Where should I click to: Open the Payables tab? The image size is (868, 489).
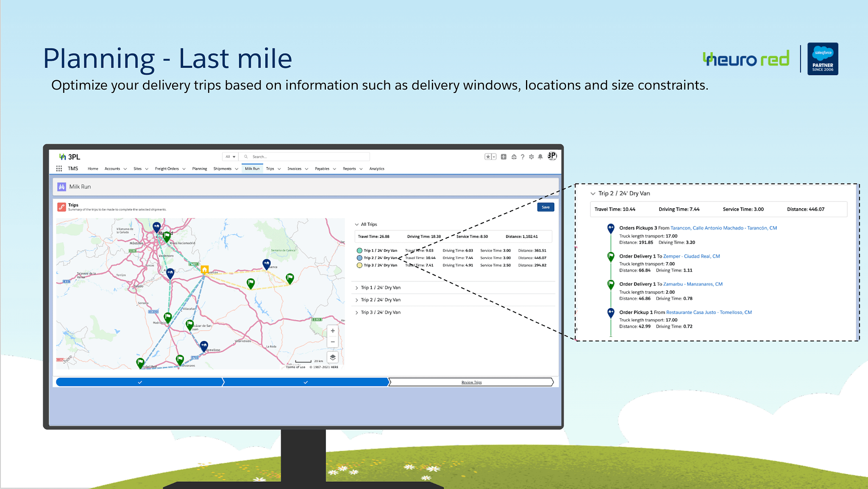(322, 169)
